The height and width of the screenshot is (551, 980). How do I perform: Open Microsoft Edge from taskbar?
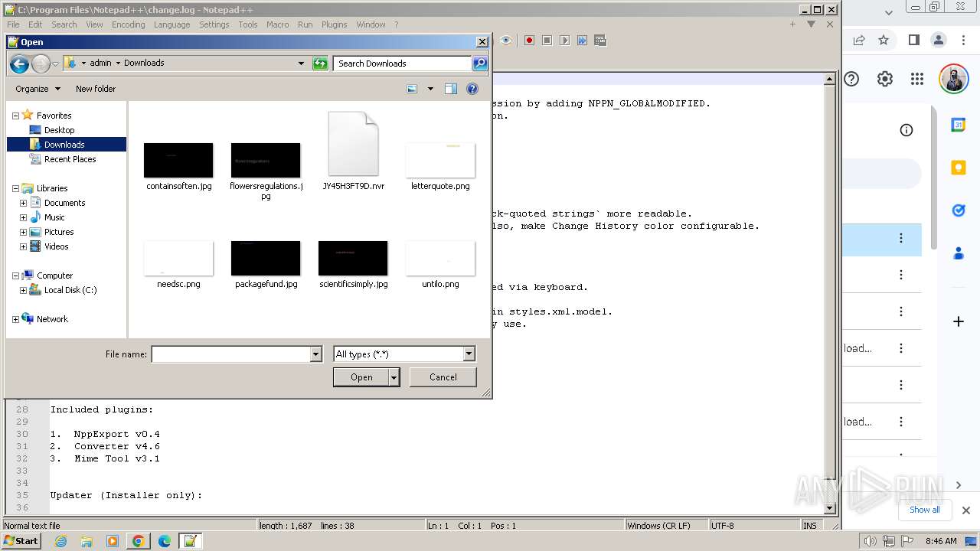click(165, 541)
